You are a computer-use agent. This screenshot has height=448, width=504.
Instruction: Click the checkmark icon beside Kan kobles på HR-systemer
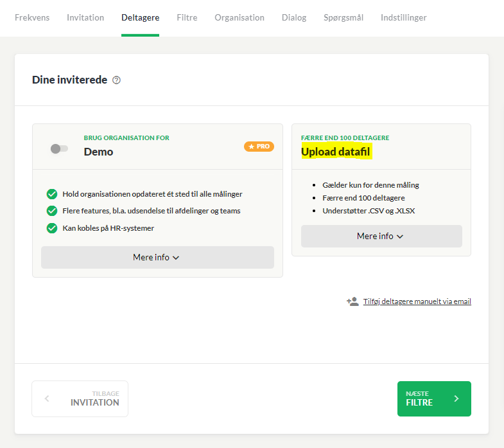point(52,228)
